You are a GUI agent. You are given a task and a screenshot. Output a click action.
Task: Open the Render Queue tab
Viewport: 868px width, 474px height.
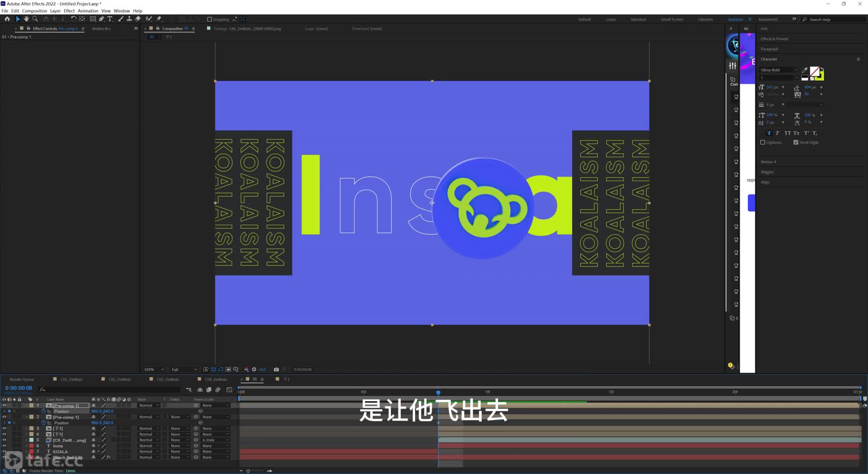[22, 379]
